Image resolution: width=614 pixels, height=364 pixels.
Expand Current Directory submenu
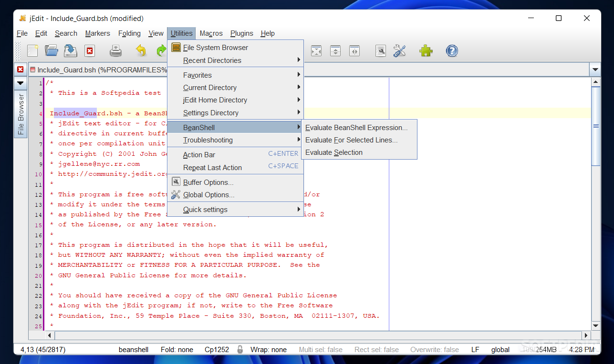[x=235, y=88]
